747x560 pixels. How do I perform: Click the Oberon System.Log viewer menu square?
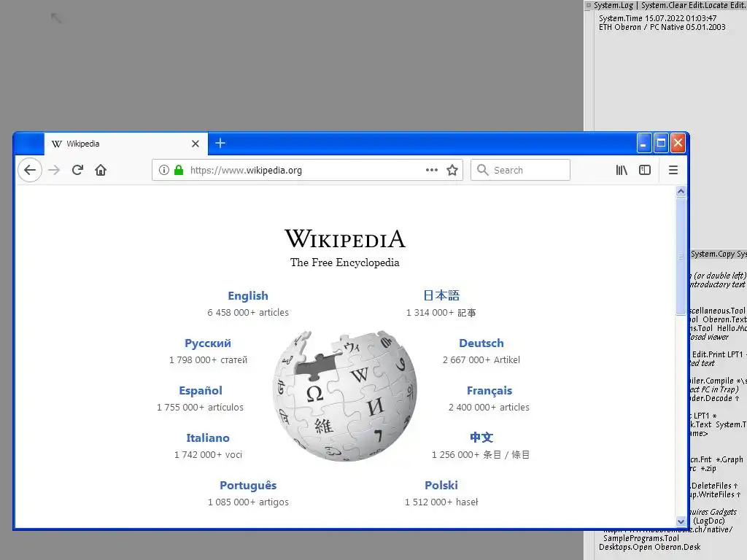tap(589, 5)
